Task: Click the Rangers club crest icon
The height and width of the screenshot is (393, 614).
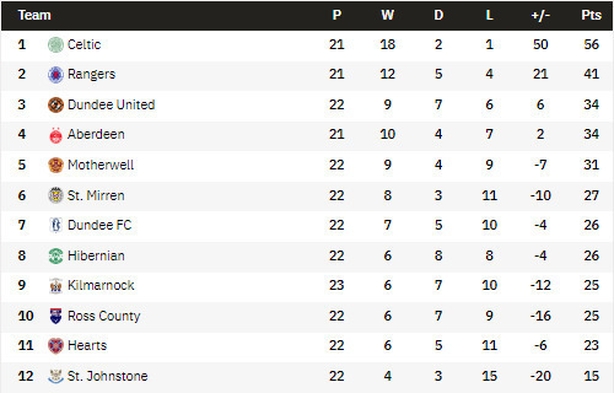Action: pyautogui.click(x=56, y=74)
